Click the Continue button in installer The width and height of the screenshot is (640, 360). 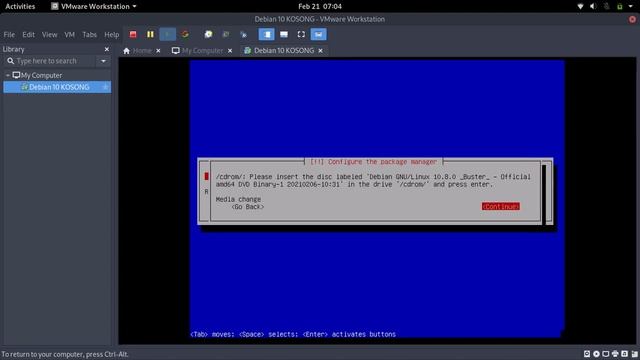coord(500,207)
